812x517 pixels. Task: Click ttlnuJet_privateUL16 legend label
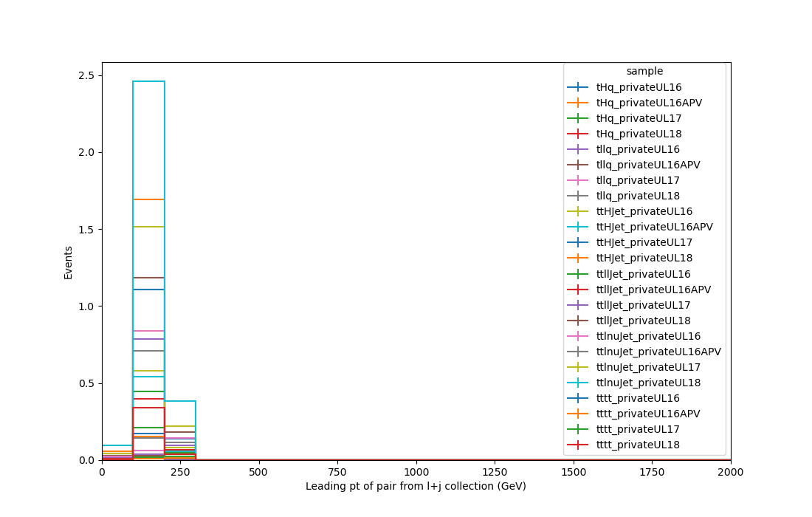pos(648,337)
